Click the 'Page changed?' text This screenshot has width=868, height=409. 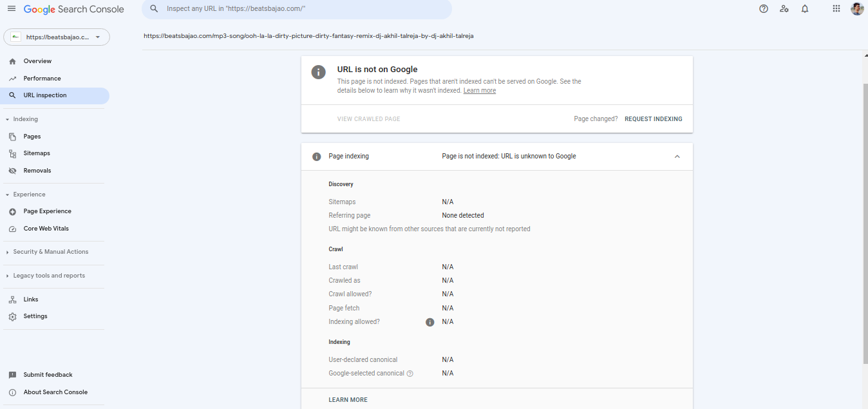point(596,119)
